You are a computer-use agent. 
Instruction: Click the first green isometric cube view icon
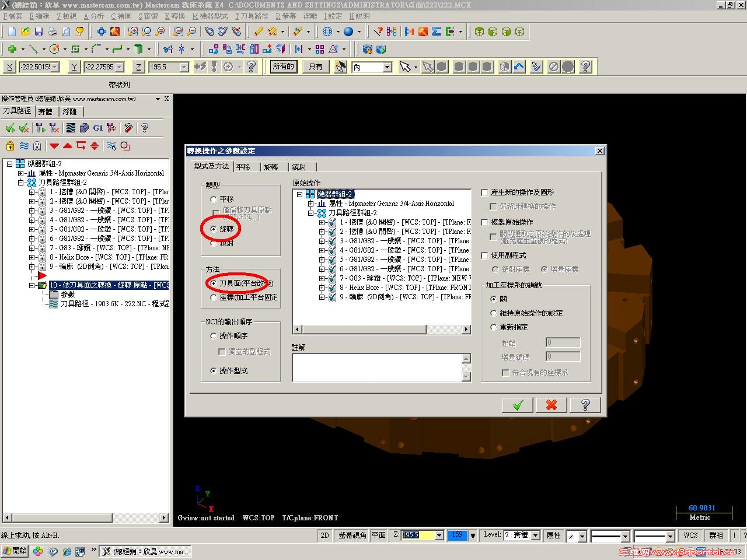[479, 32]
